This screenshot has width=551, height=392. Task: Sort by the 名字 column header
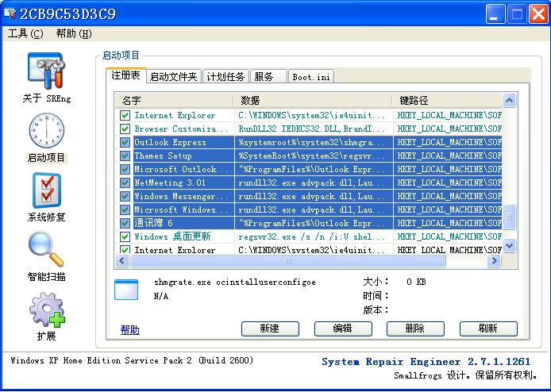coord(175,101)
